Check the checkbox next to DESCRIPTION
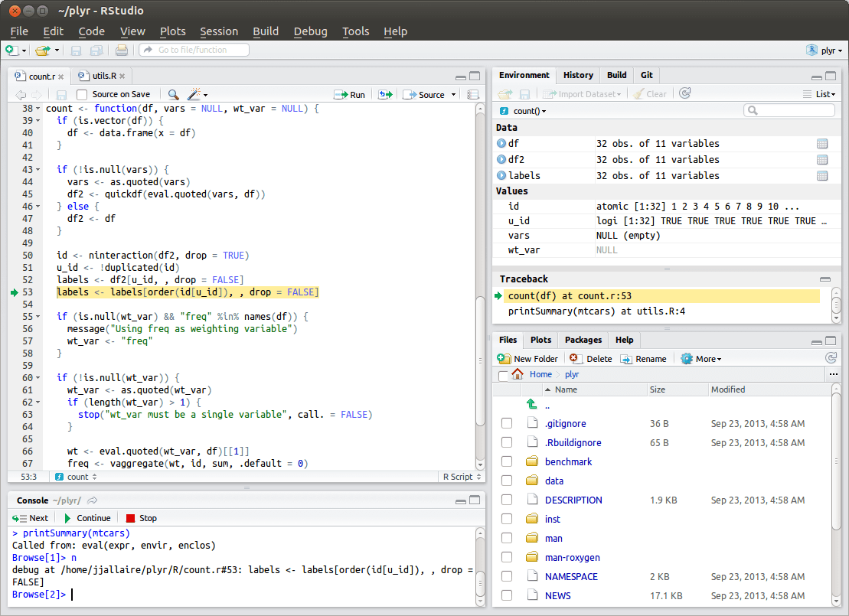 pos(507,500)
